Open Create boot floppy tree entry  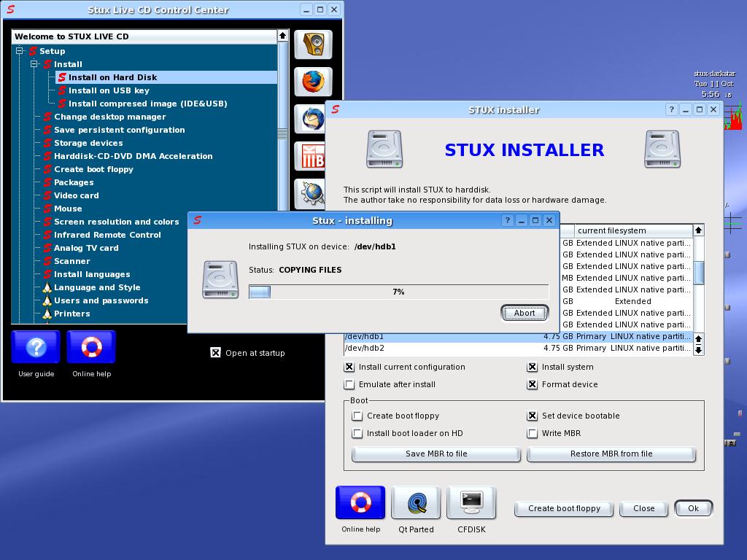[93, 169]
